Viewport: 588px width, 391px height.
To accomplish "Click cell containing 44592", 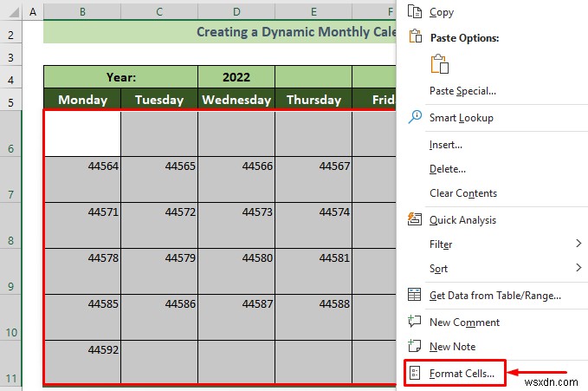I will click(82, 362).
